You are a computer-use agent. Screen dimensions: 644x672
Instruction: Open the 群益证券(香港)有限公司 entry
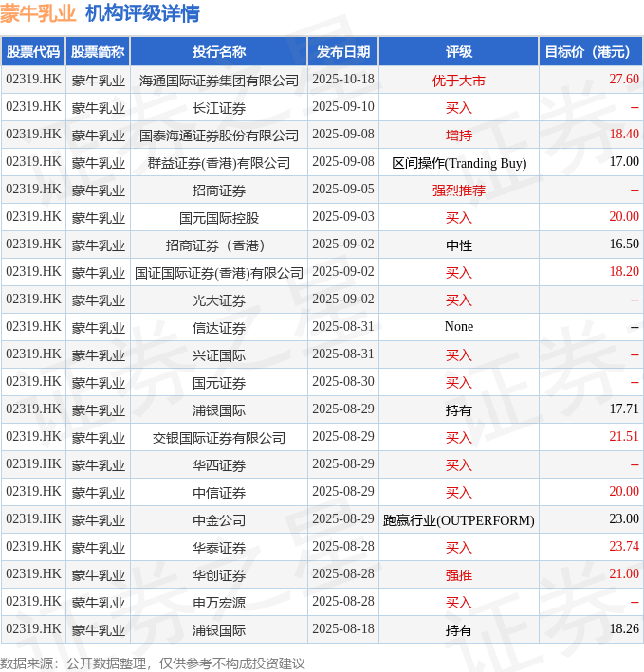tap(219, 163)
